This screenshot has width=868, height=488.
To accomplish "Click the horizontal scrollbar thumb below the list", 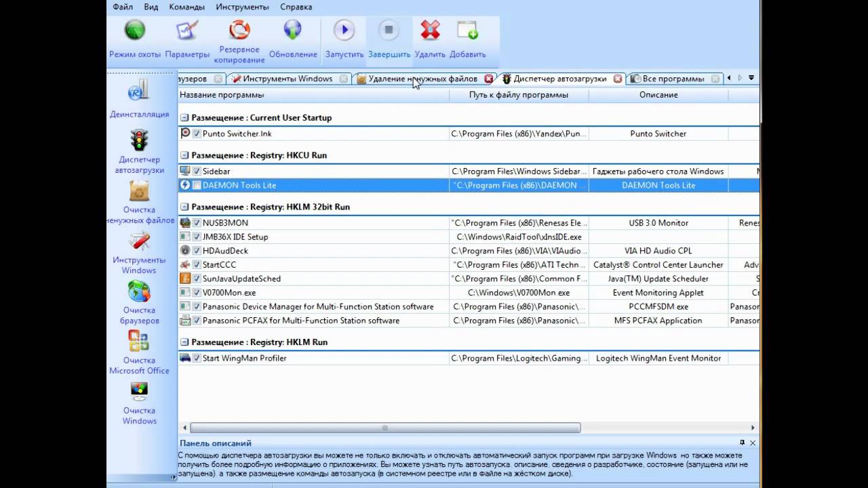I will tap(385, 428).
